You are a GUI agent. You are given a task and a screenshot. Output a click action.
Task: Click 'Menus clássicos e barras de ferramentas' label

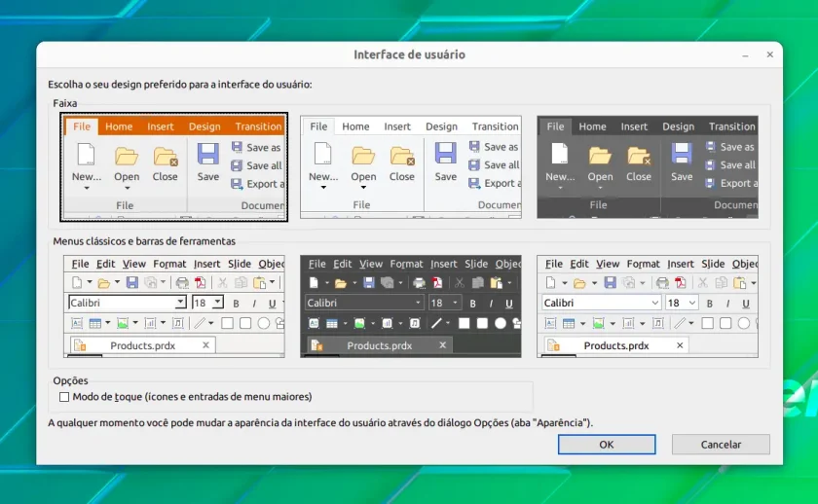point(144,241)
